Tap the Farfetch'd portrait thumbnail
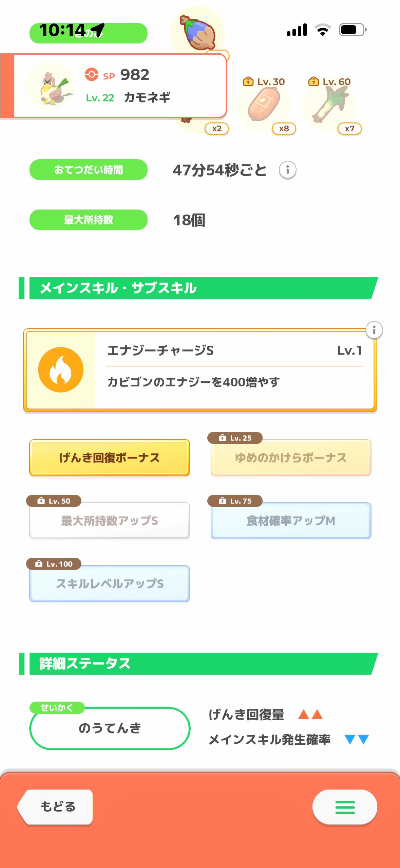The height and width of the screenshot is (868, 400). click(x=50, y=86)
